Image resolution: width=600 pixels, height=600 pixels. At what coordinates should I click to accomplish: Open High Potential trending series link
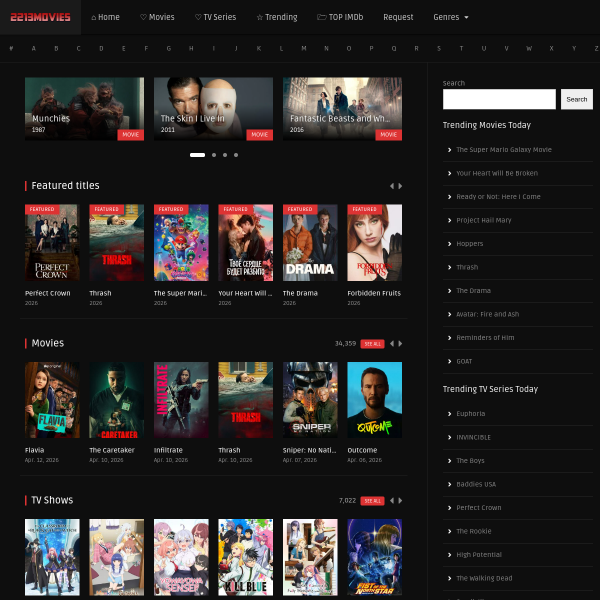click(x=479, y=555)
